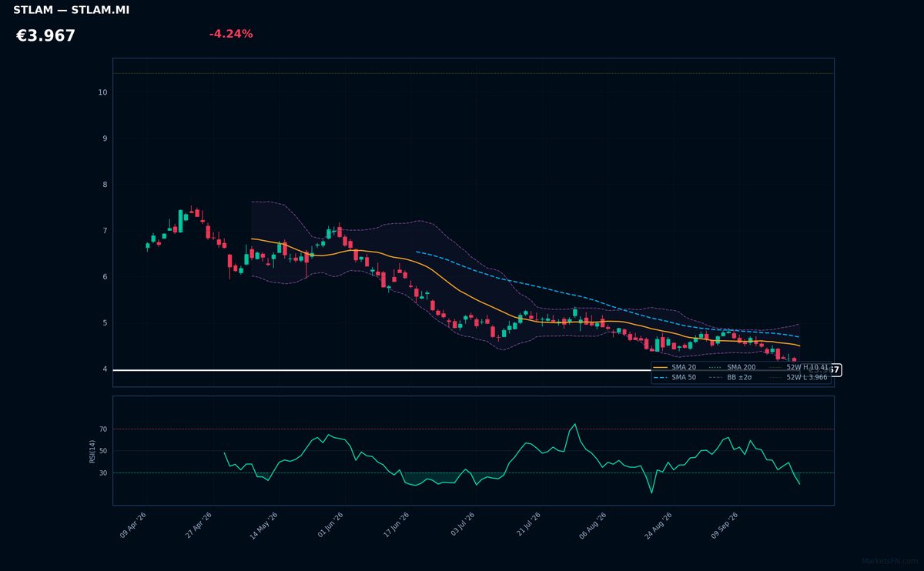
Task: Select the 17 Jun '26 date label
Action: pos(396,526)
